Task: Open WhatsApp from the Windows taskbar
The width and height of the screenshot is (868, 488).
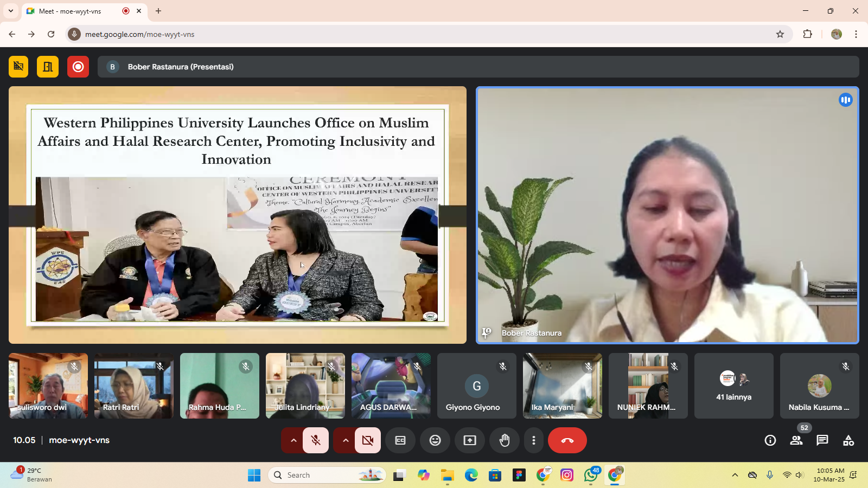Action: (x=590, y=476)
